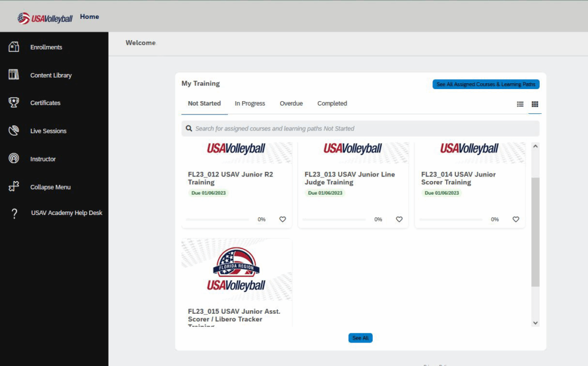The width and height of the screenshot is (588, 366).
Task: Open Instructor menu label
Action: (x=43, y=159)
